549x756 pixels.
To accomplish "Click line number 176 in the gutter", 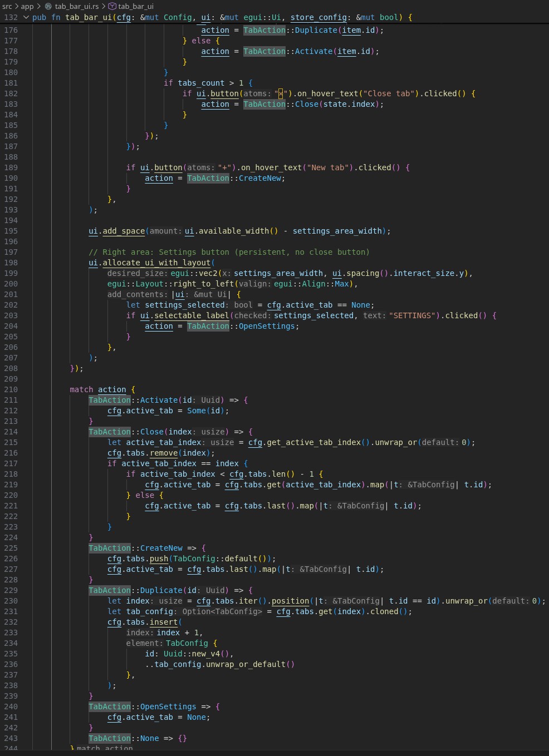I will click(11, 30).
